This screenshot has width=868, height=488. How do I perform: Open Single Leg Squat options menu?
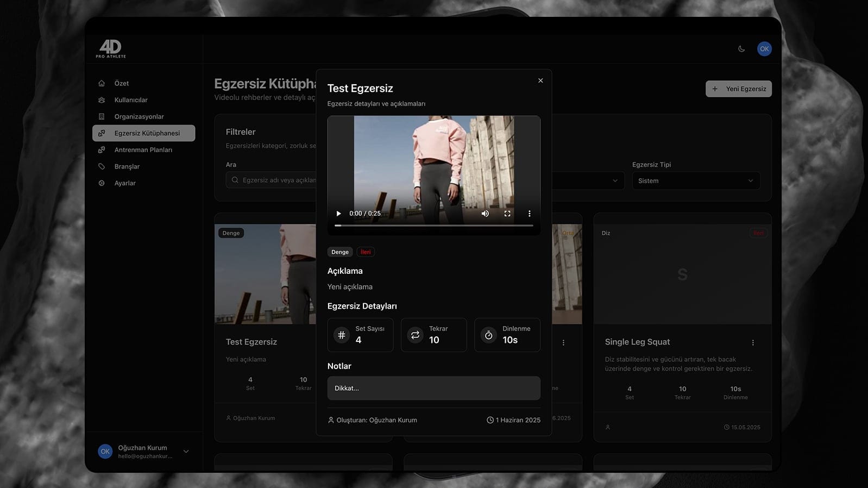[x=753, y=343]
